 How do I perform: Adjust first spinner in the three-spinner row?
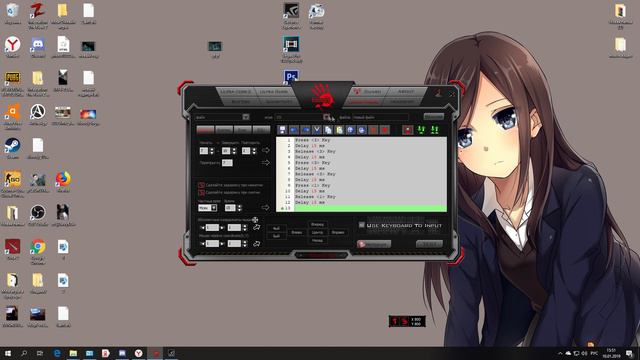tap(211, 151)
